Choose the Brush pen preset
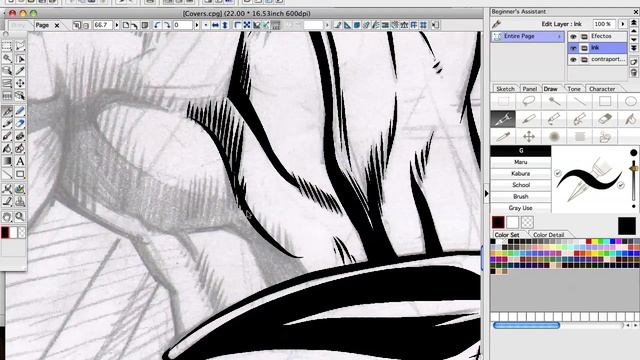Viewport: 640px width, 360px height. point(521,196)
